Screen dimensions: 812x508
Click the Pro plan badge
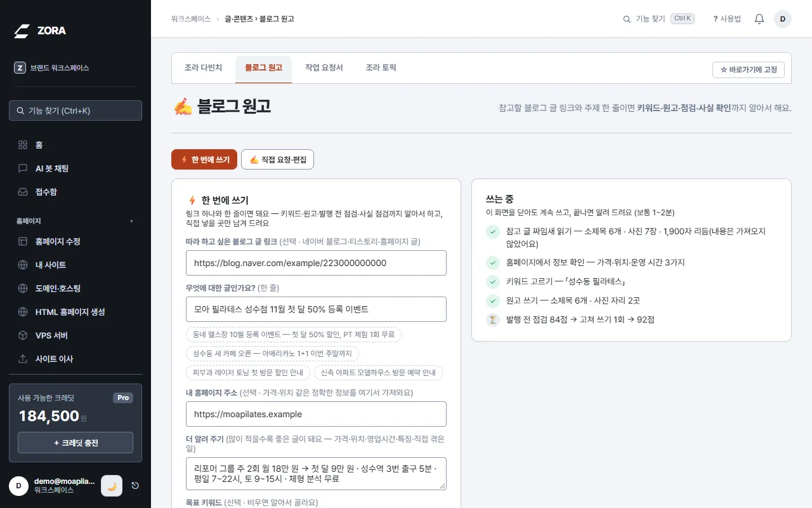pyautogui.click(x=123, y=398)
